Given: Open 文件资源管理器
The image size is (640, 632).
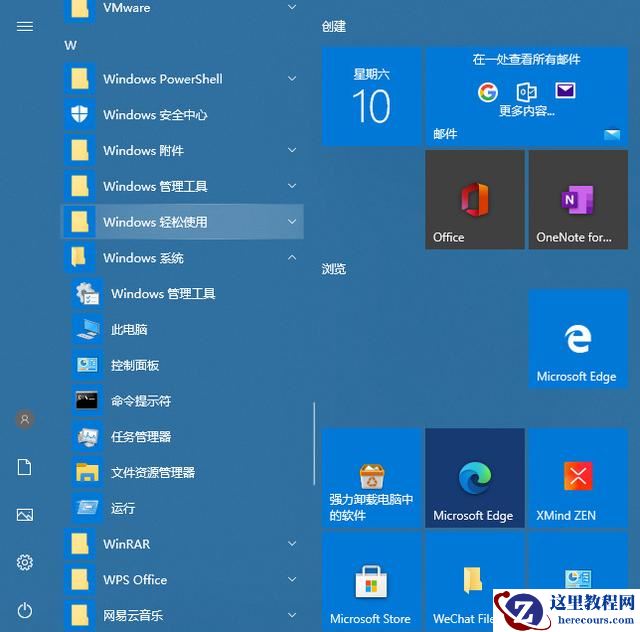Looking at the screenshot, I should [x=183, y=472].
